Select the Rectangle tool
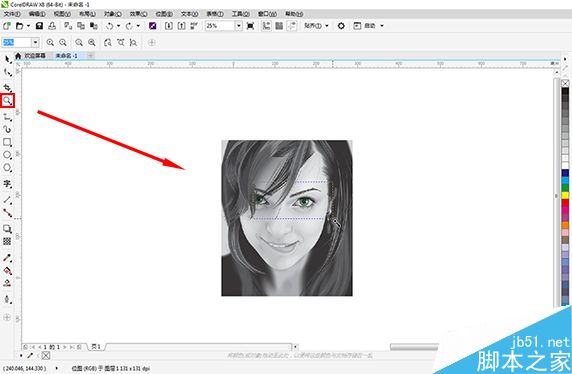This screenshot has width=572, height=374. (7, 142)
